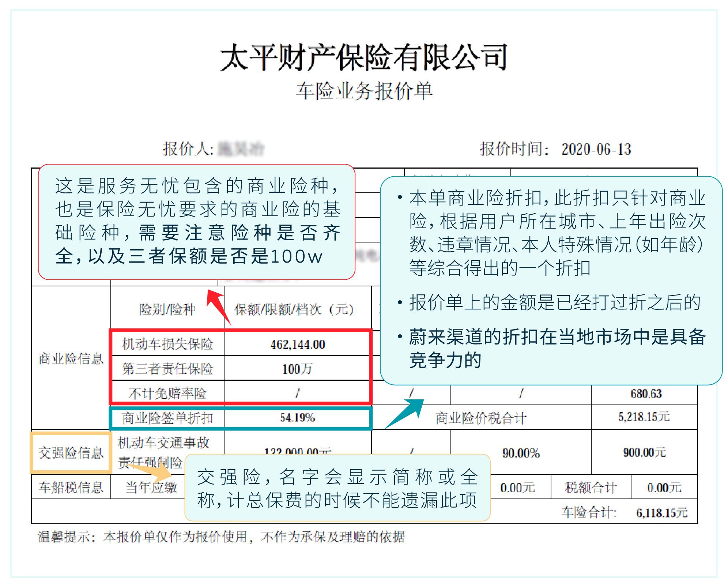Click the bullet 报价单上的金额是已经打过折之后的
The image size is (728, 587).
pos(554,302)
